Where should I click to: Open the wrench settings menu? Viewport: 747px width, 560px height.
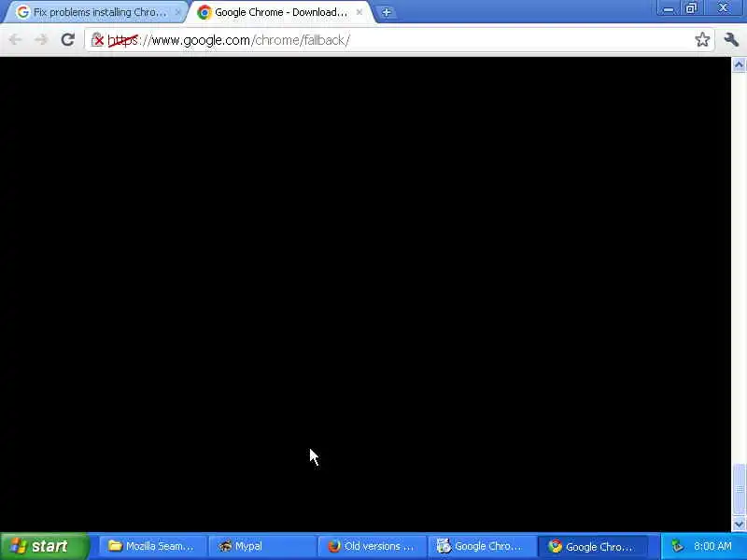(731, 39)
